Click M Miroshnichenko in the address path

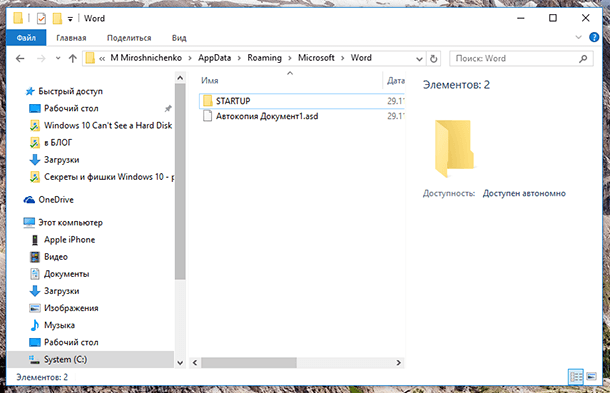coord(146,58)
